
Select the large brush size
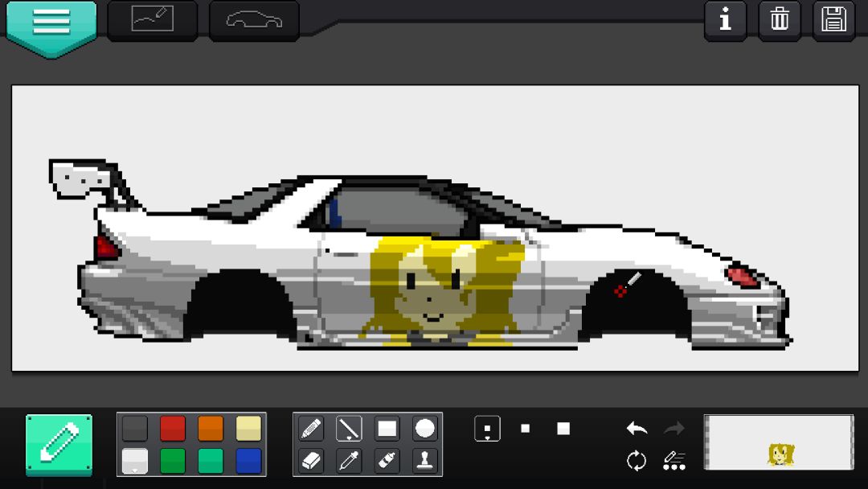click(563, 429)
